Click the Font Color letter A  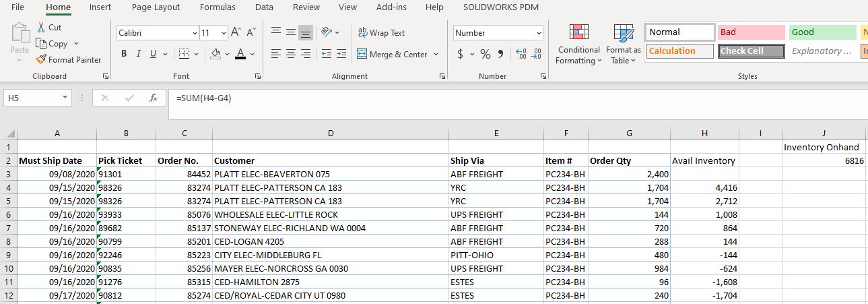pos(240,54)
